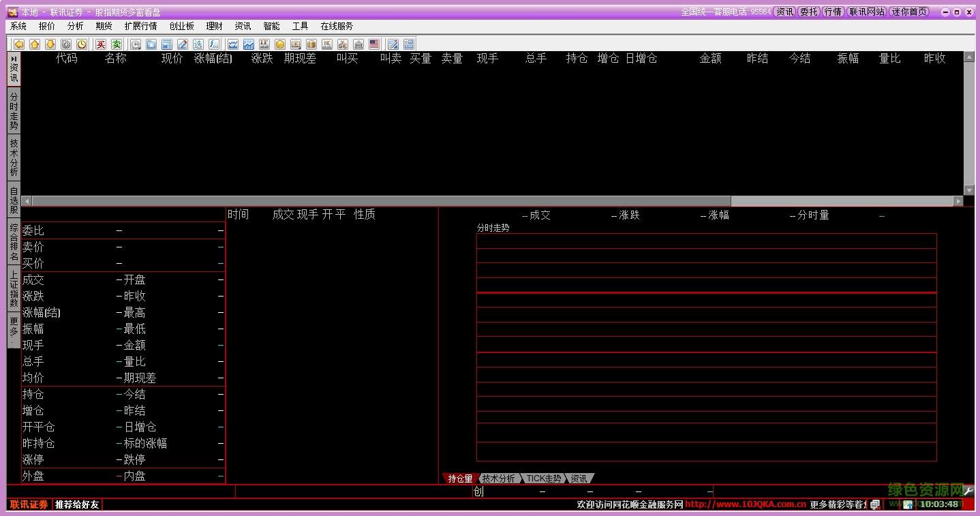Screen dimensions: 980x516
Task: Open the 选 stock picker tool
Action: (198, 44)
